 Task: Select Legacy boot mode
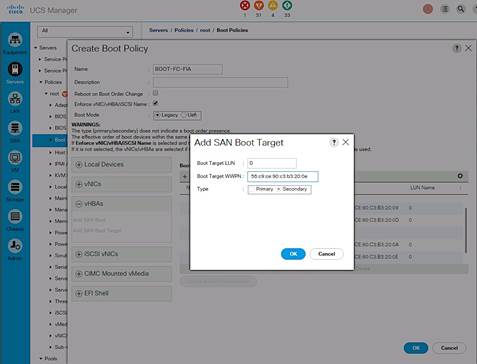[x=158, y=115]
